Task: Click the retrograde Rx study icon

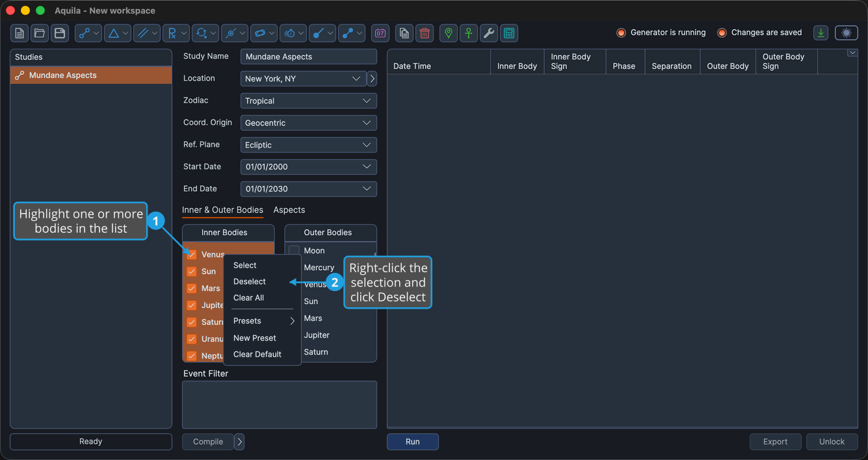Action: click(172, 33)
